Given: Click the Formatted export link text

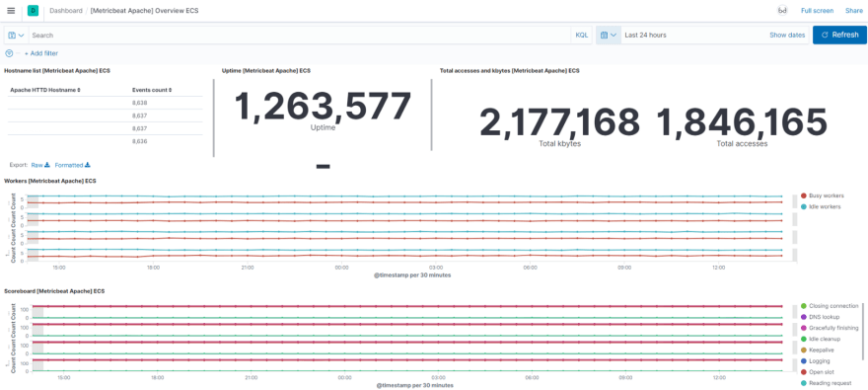Looking at the screenshot, I should tap(69, 165).
